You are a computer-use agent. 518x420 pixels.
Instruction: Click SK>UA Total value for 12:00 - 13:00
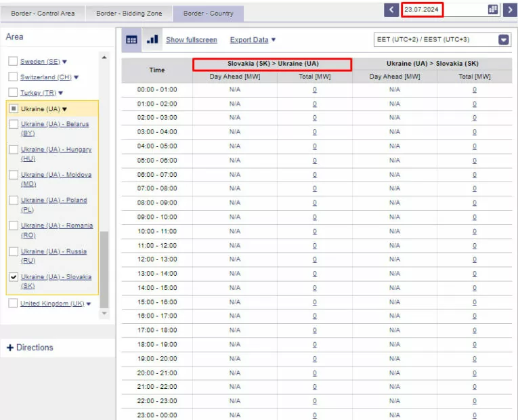click(314, 259)
